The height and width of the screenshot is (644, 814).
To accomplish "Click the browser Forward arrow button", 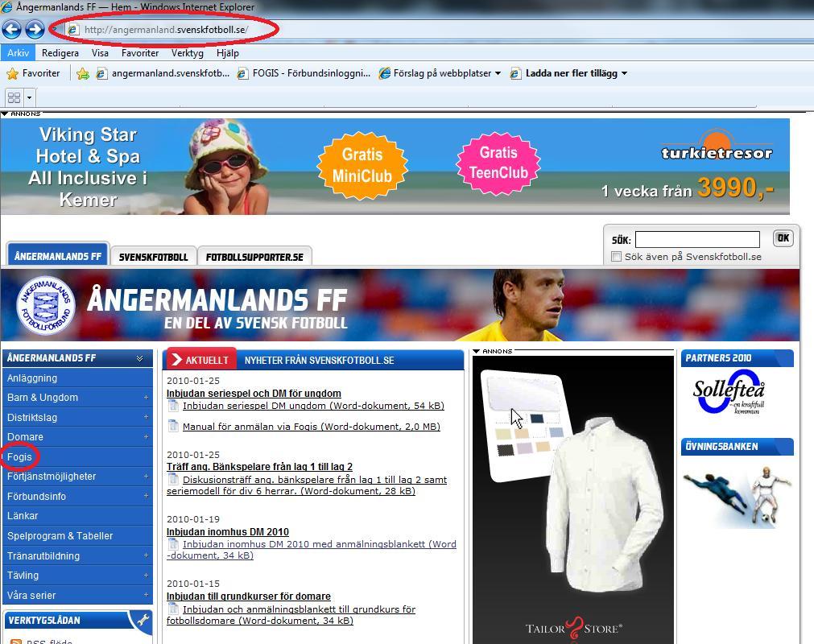I will point(35,30).
